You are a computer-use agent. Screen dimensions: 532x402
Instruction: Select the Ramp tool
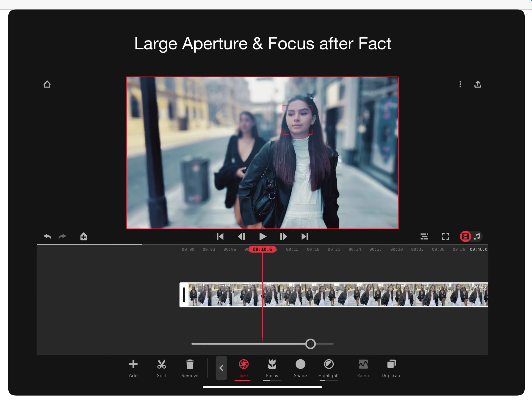(x=363, y=364)
